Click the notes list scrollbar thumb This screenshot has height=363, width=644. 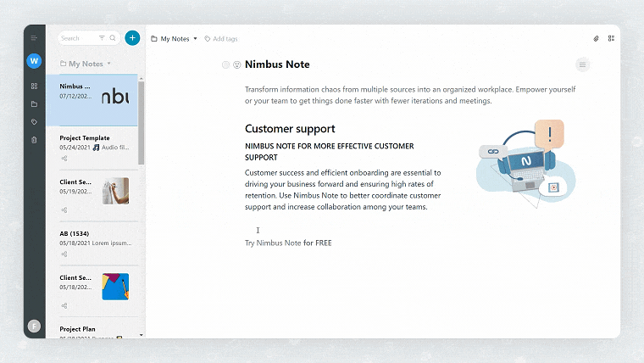(142, 123)
